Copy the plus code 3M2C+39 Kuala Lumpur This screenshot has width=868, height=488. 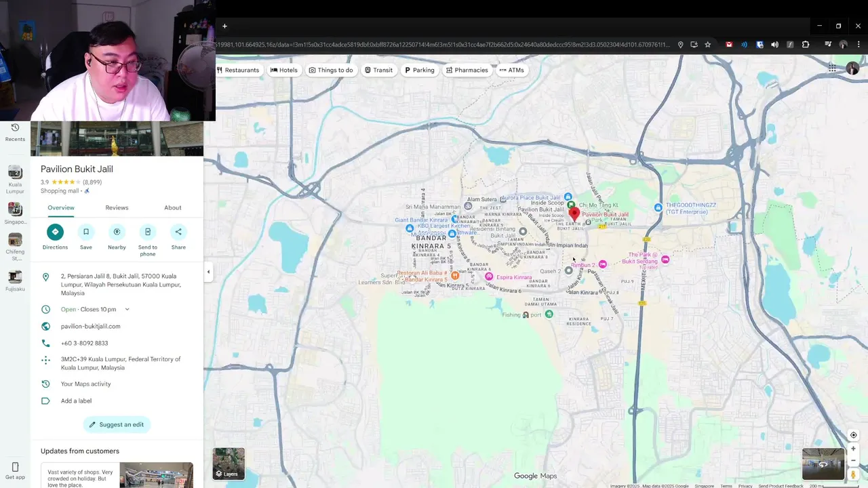pos(121,363)
